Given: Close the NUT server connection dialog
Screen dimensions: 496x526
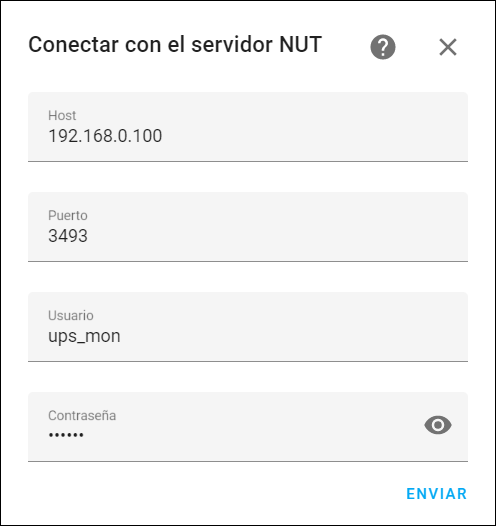Looking at the screenshot, I should [x=448, y=47].
